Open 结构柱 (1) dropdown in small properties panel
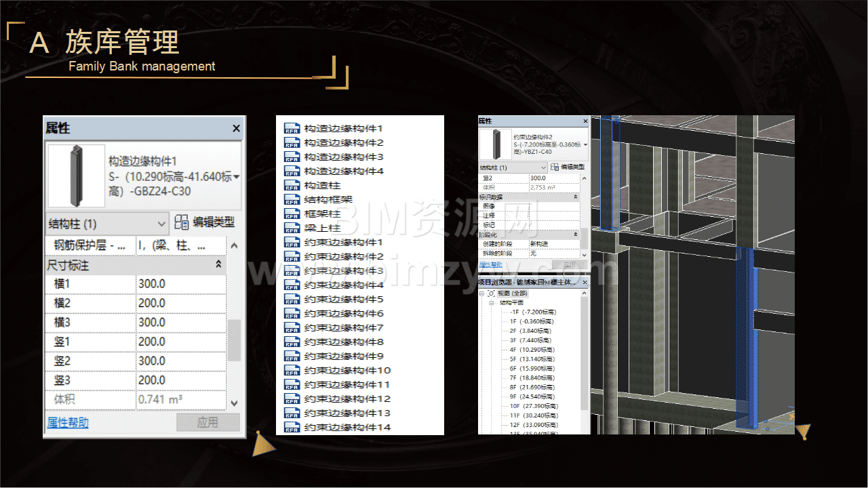This screenshot has height=488, width=868. [513, 167]
